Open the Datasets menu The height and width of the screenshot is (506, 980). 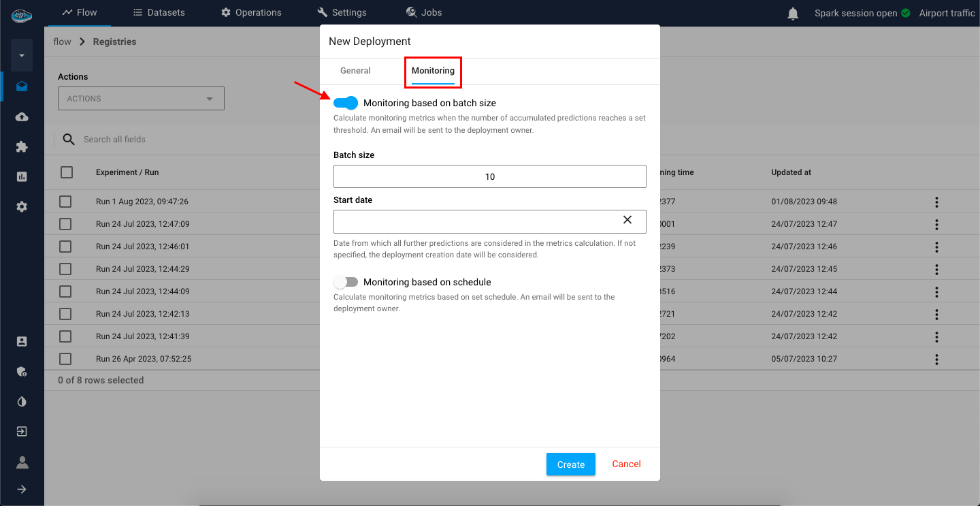[x=159, y=12]
